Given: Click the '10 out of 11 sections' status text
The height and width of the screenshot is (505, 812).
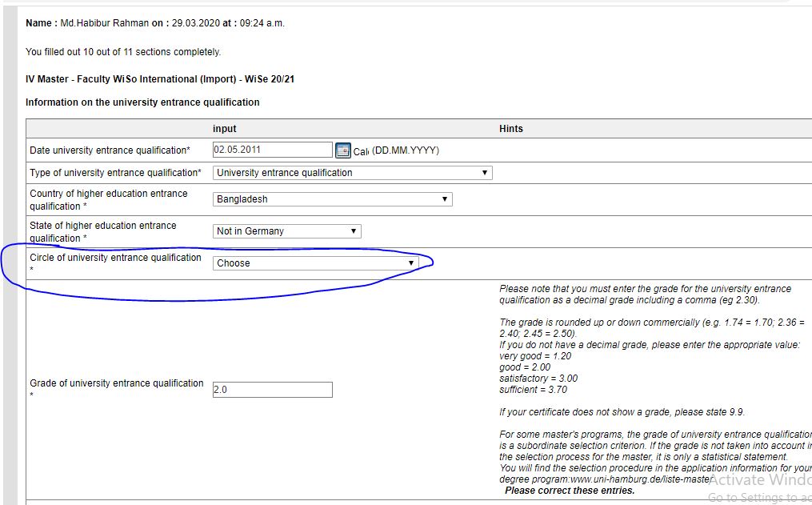Looking at the screenshot, I should [122, 52].
